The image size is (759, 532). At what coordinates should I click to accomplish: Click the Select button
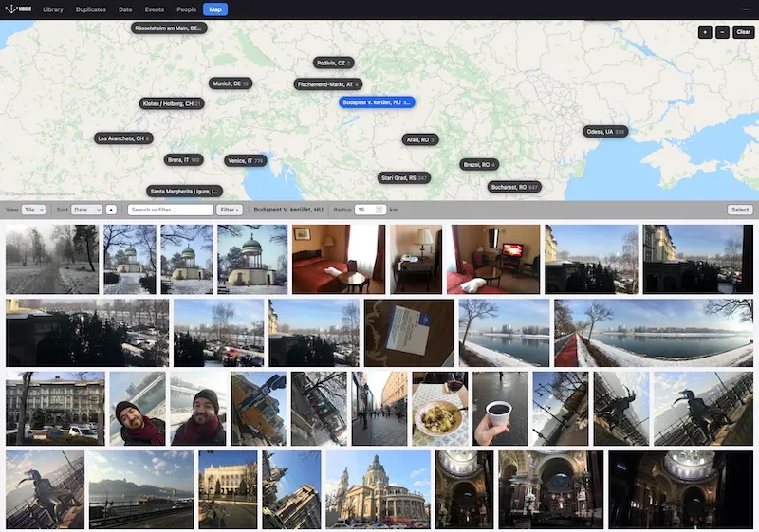pos(740,210)
